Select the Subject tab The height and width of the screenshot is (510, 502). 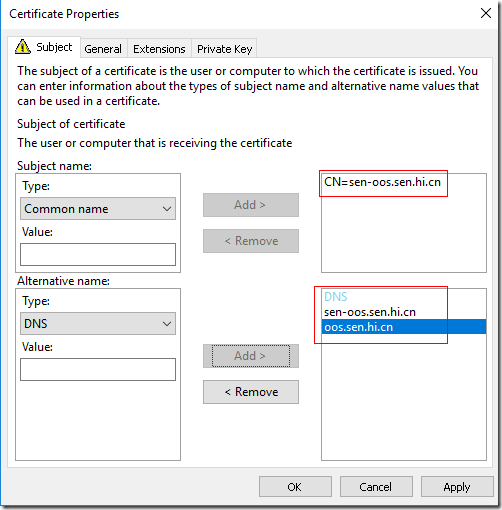[x=44, y=47]
